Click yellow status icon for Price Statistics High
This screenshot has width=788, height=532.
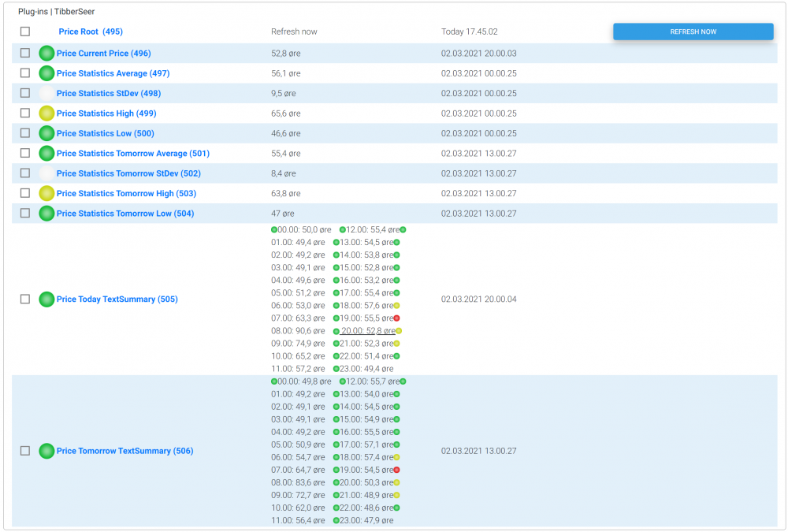pyautogui.click(x=46, y=113)
